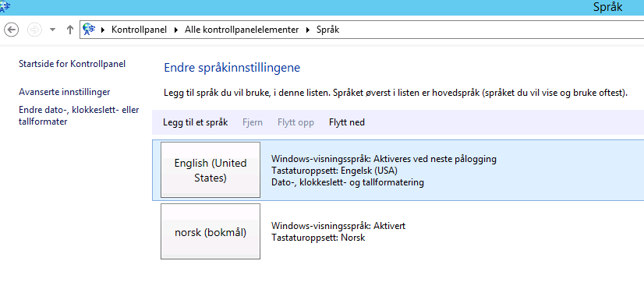Click the back navigation arrow
Screen dimensions: 644x282
pyautogui.click(x=11, y=30)
